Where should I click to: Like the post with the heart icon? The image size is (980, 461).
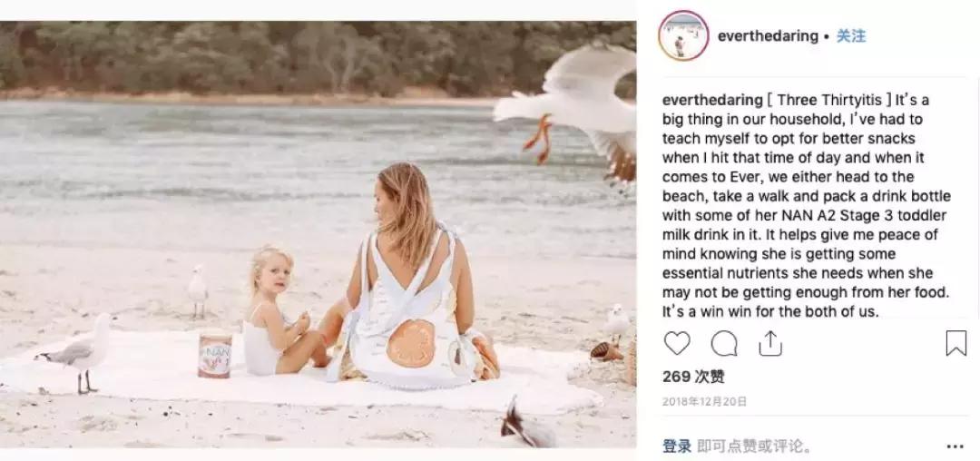677,343
